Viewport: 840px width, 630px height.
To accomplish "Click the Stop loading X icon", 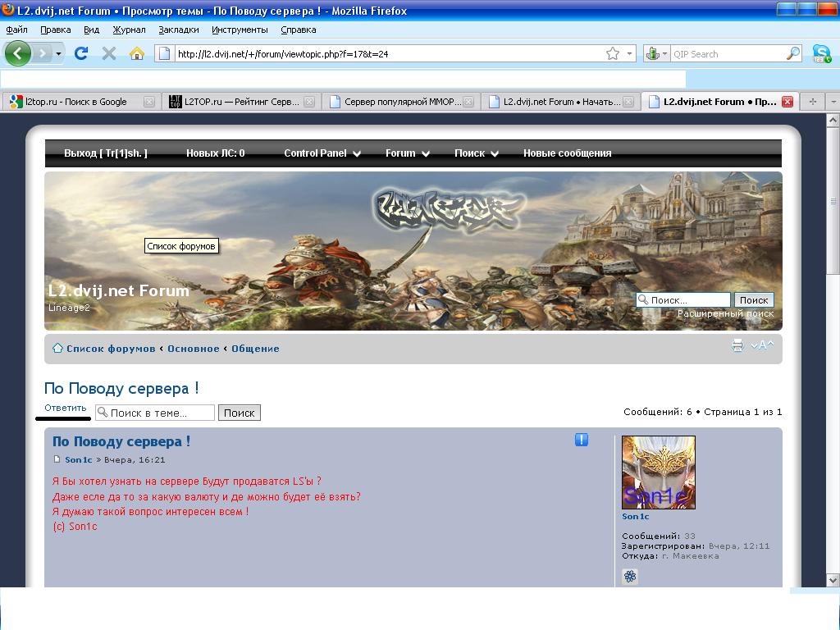I will [x=109, y=53].
